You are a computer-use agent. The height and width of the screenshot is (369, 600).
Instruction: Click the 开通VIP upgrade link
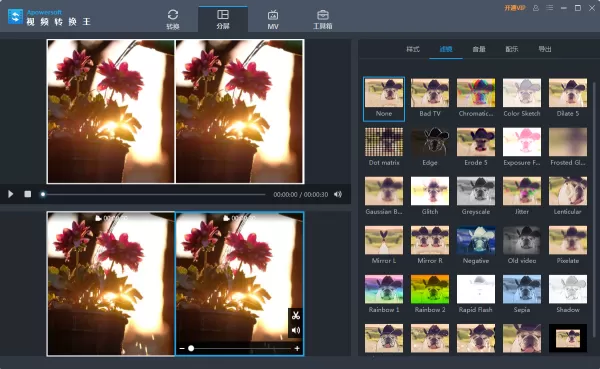coord(515,8)
